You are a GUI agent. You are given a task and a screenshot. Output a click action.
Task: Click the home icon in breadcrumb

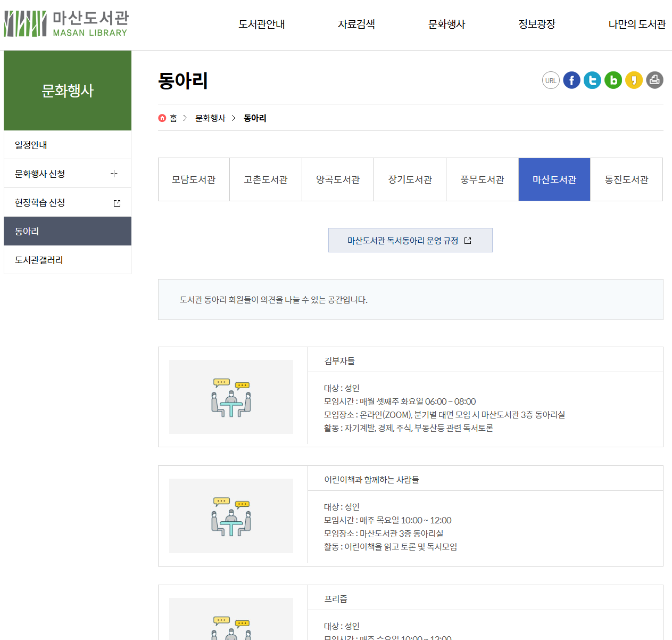tap(162, 118)
